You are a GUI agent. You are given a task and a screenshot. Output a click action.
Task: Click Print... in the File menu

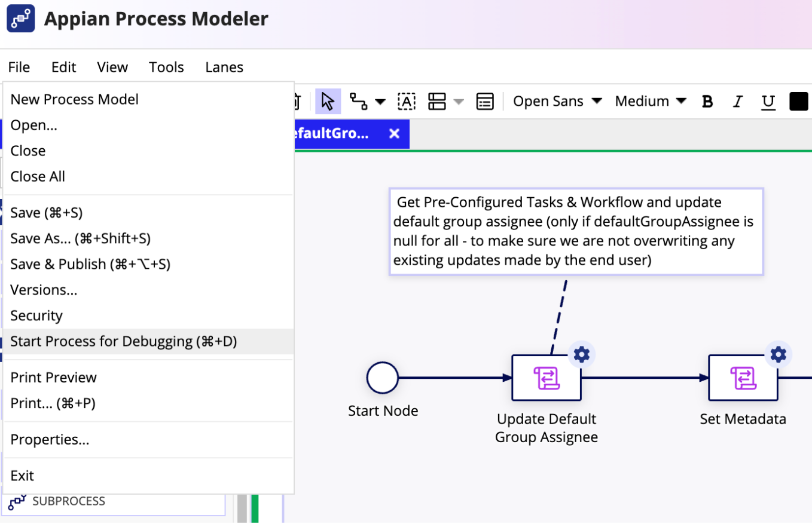[148, 403]
